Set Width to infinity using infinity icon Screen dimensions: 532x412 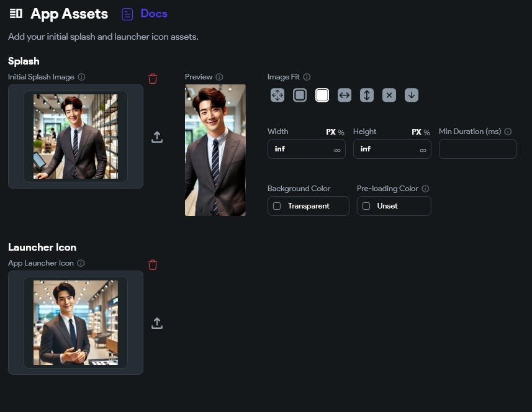tap(337, 150)
